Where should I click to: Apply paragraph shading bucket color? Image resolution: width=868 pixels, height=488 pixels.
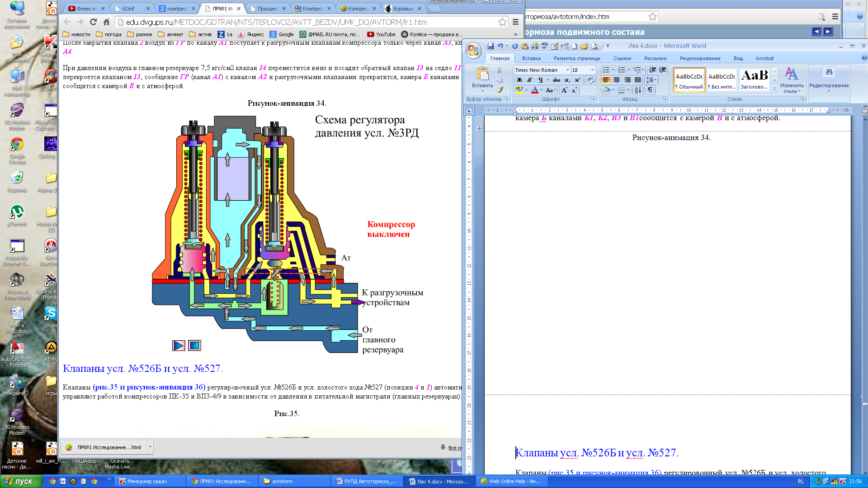[606, 90]
